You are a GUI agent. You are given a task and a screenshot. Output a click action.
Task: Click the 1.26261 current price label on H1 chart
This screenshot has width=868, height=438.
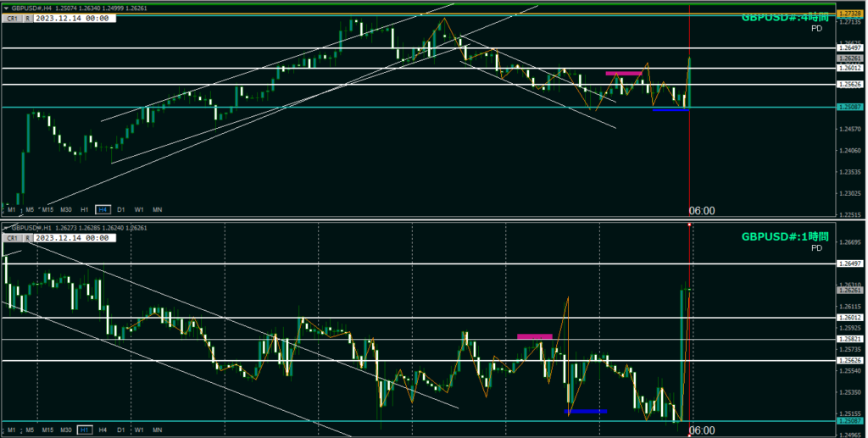849,291
